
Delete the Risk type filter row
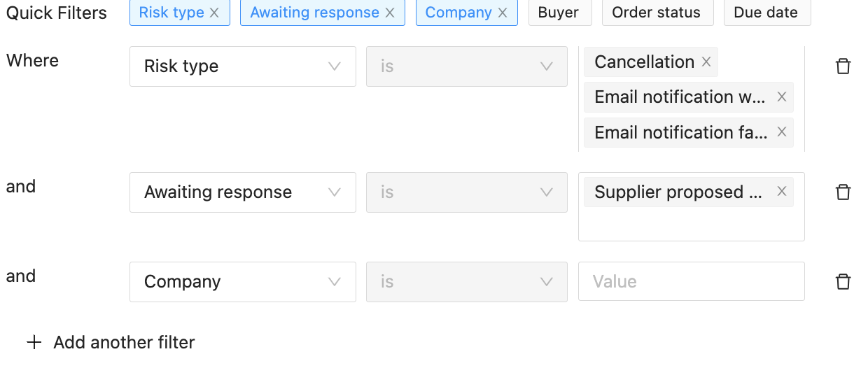coord(843,66)
